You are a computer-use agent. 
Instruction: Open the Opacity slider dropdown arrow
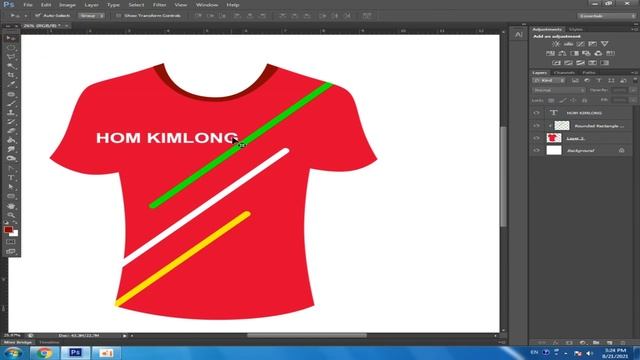[633, 90]
